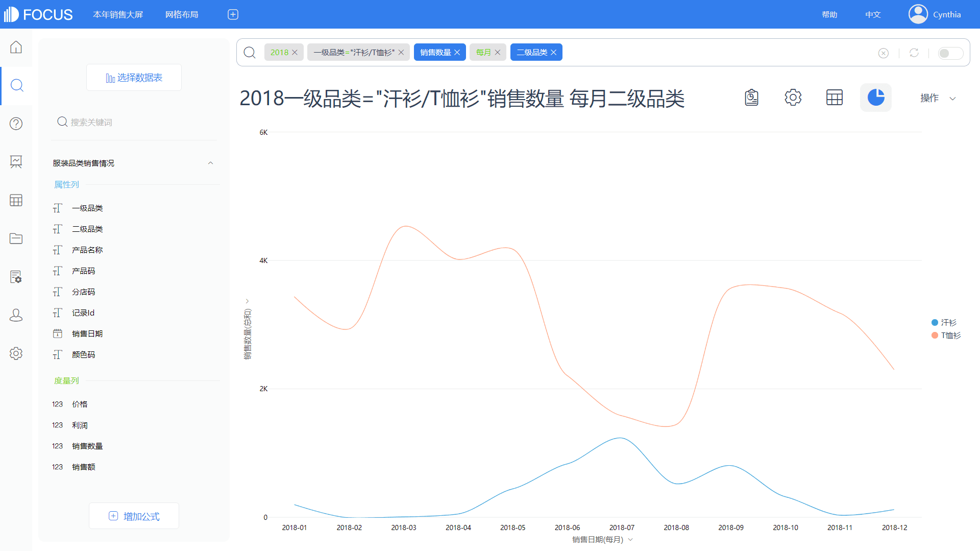Select the 记录Id column
The height and width of the screenshot is (551, 980).
83,313
